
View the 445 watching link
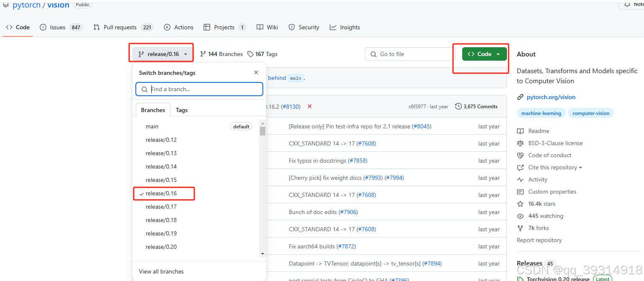[540, 216]
